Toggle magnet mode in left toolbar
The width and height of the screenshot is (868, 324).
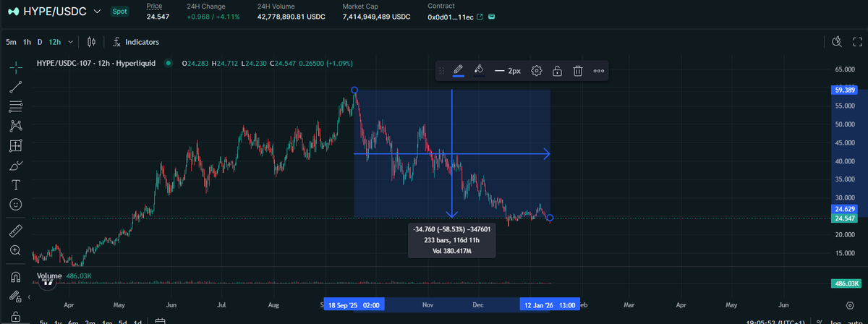[15, 277]
